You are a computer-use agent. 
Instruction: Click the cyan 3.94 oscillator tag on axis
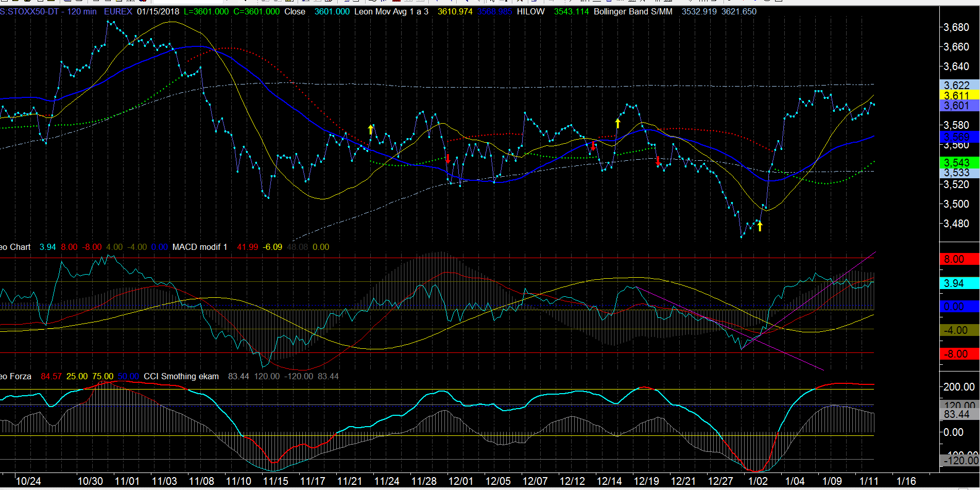960,283
